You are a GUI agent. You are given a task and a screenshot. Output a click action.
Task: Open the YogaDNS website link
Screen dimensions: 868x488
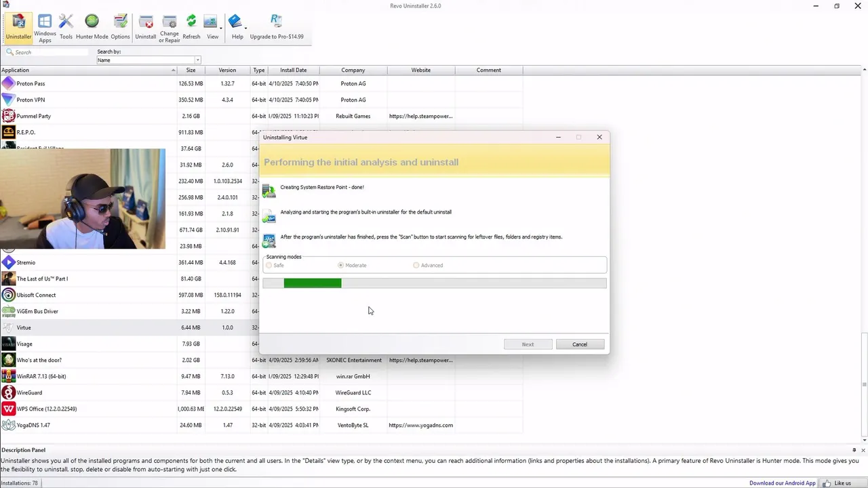[420, 425]
